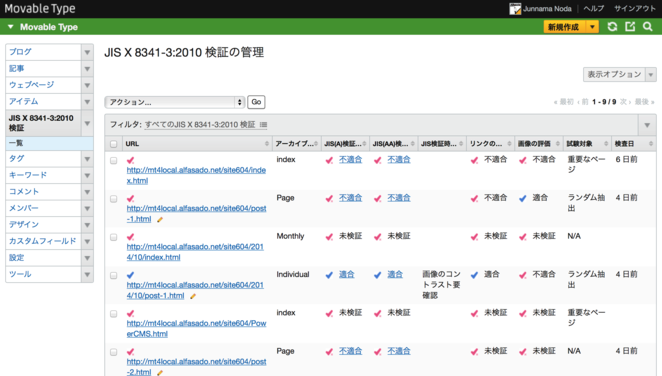Open the search magnifier icon
Screen dimensions: 662x376
(648, 27)
